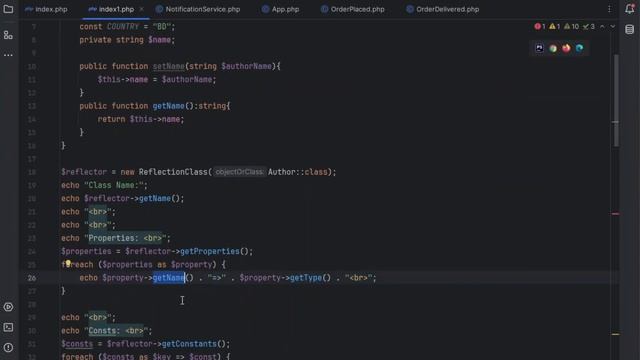Click ReflectionClass on line 18
The height and width of the screenshot is (360, 640).
173,172
